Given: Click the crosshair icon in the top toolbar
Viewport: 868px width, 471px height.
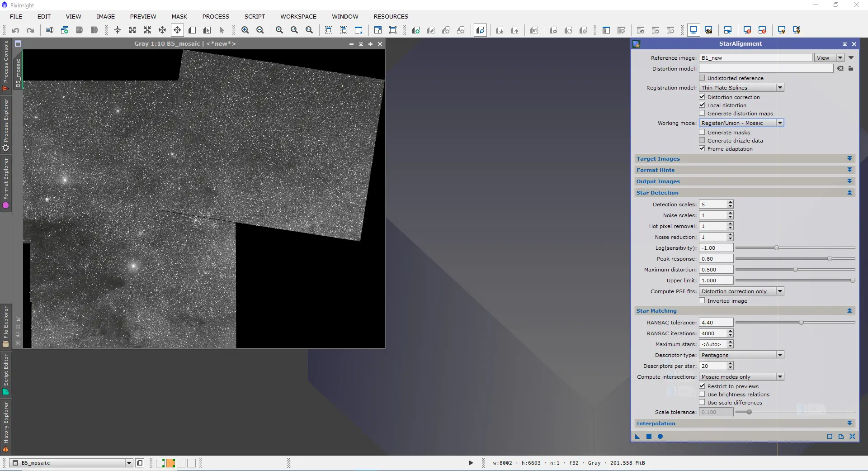Looking at the screenshot, I should point(118,30).
